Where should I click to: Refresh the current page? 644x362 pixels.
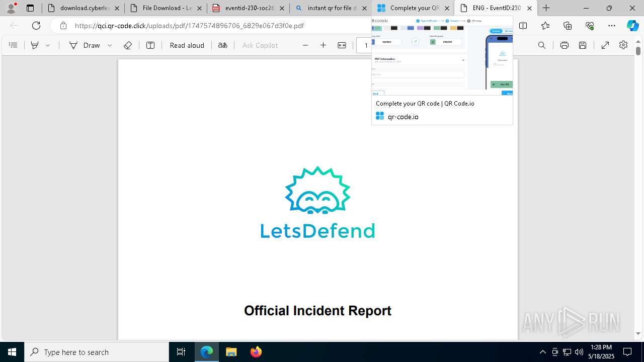pyautogui.click(x=36, y=26)
